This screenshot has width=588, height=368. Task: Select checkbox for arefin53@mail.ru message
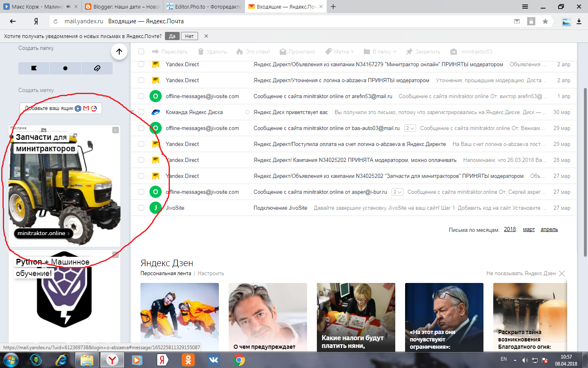(x=141, y=96)
